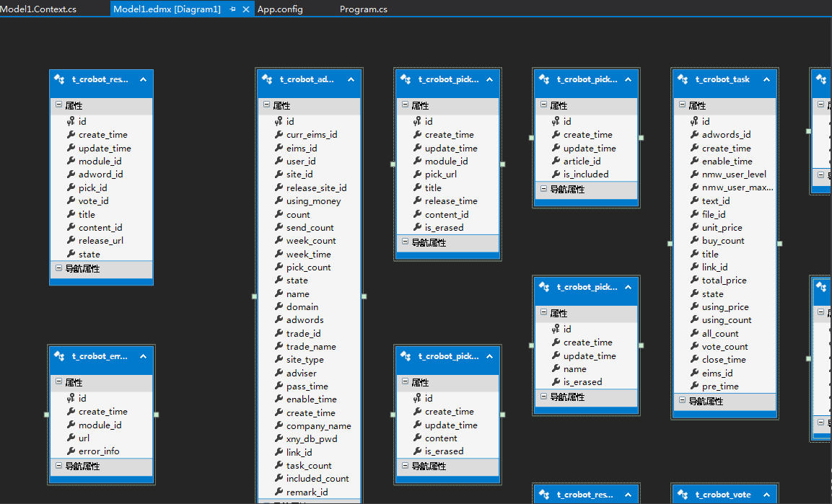Viewport: 832px width, 504px height.
Task: Select the site_type property
Action: [x=305, y=360]
